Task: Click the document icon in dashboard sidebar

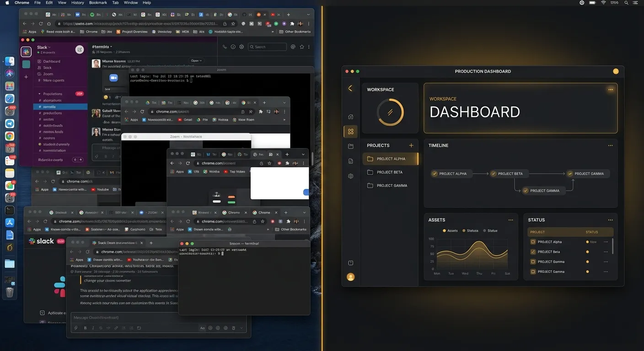Action: coord(350,161)
